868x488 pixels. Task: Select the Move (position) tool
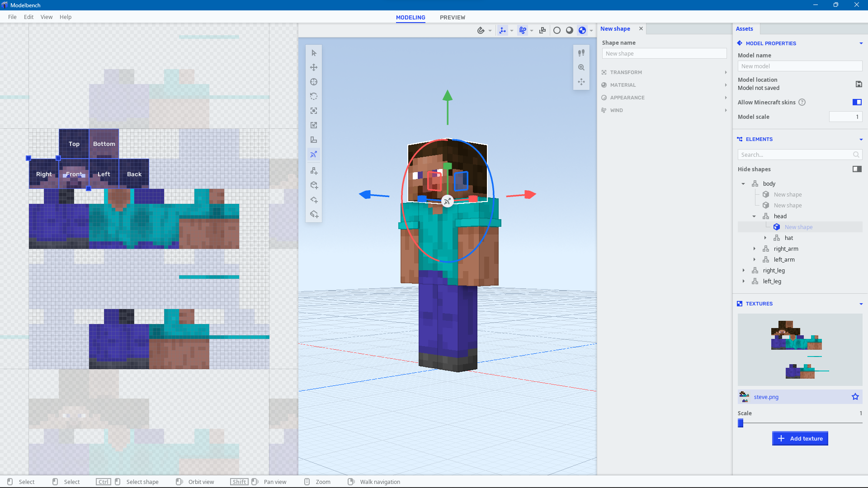coord(314,67)
